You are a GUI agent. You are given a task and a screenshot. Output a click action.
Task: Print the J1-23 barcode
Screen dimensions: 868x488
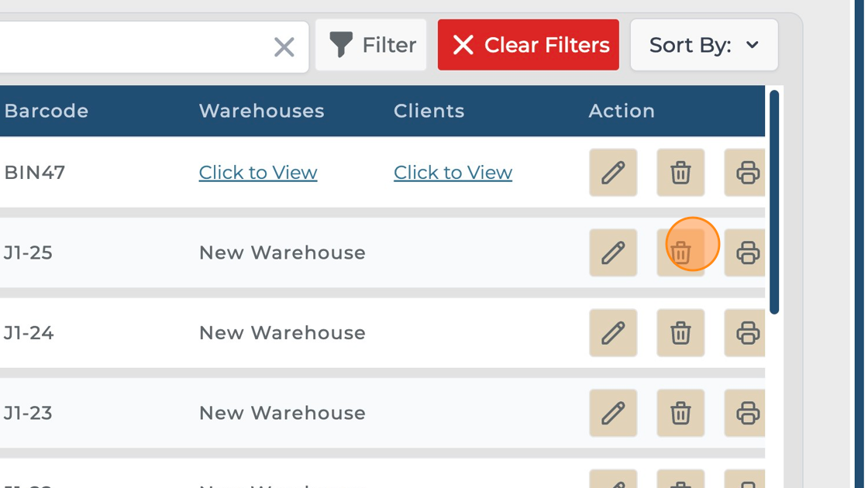click(x=746, y=413)
